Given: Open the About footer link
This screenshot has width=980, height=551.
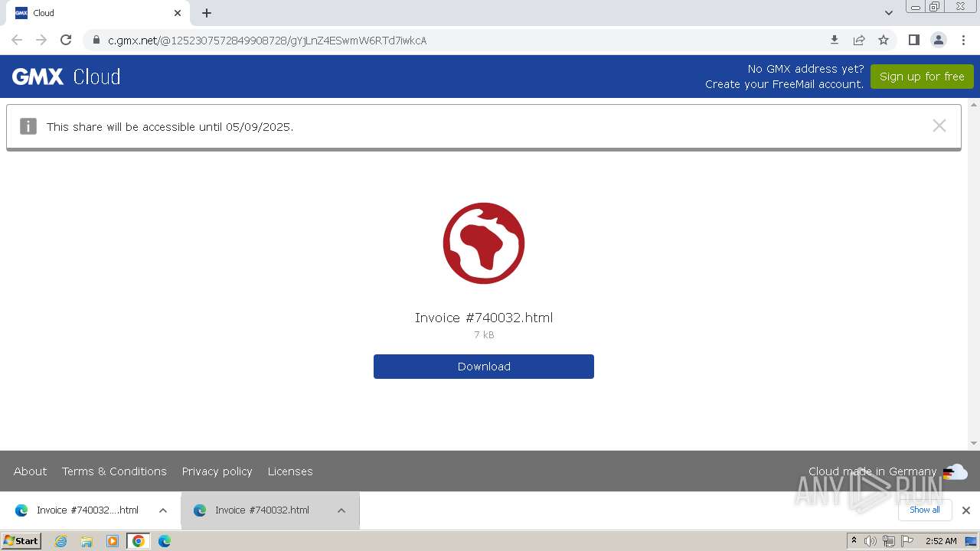Looking at the screenshot, I should click(x=30, y=471).
